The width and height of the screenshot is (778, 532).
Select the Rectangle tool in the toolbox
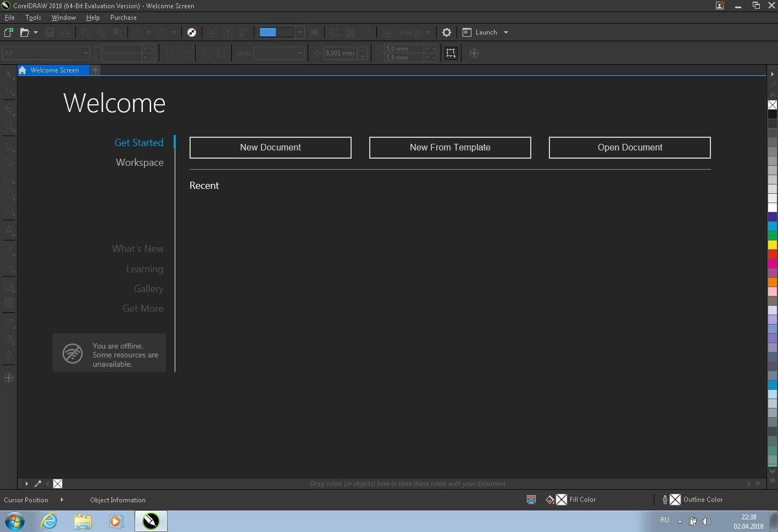(x=9, y=178)
